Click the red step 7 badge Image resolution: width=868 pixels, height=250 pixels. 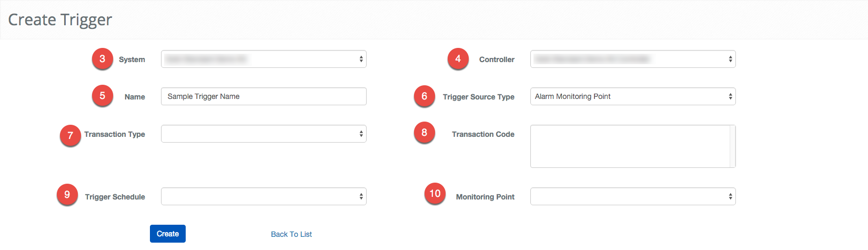click(x=70, y=136)
